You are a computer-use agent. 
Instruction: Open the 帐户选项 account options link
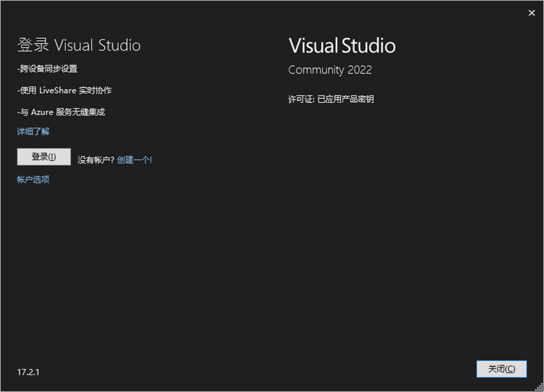[33, 180]
